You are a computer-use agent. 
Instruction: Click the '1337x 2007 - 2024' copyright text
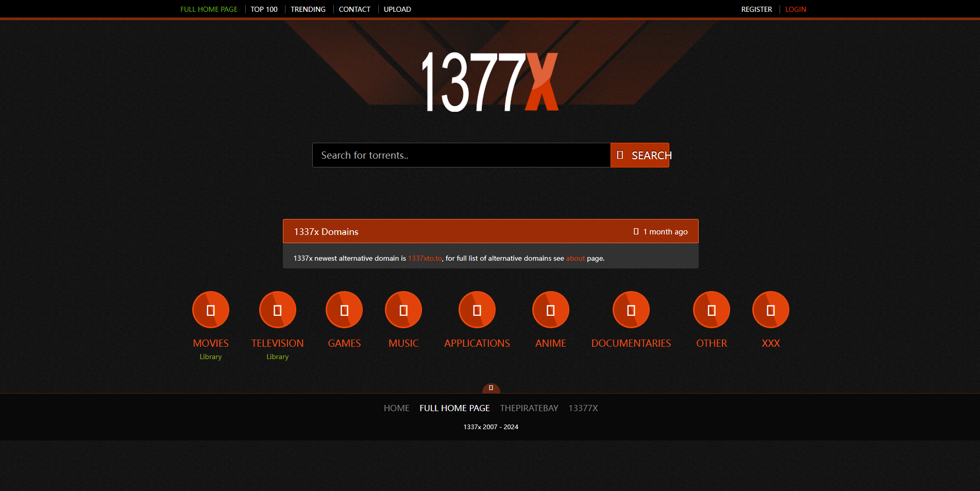(x=491, y=427)
